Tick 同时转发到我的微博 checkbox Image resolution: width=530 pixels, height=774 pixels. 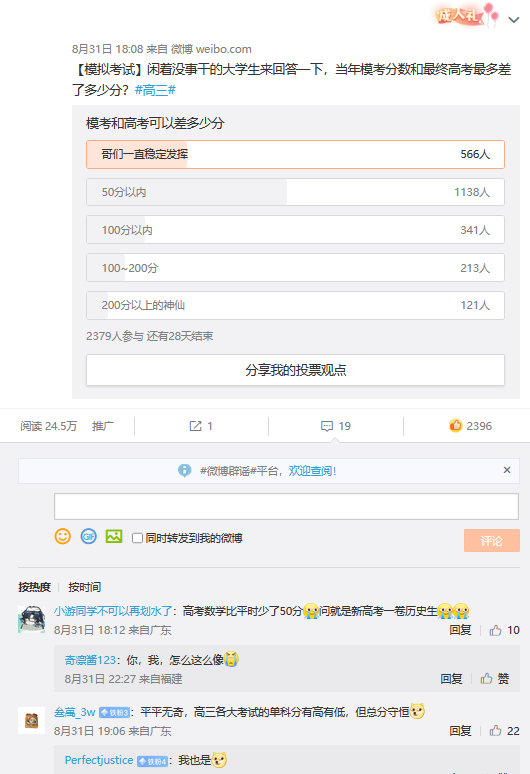(x=138, y=538)
